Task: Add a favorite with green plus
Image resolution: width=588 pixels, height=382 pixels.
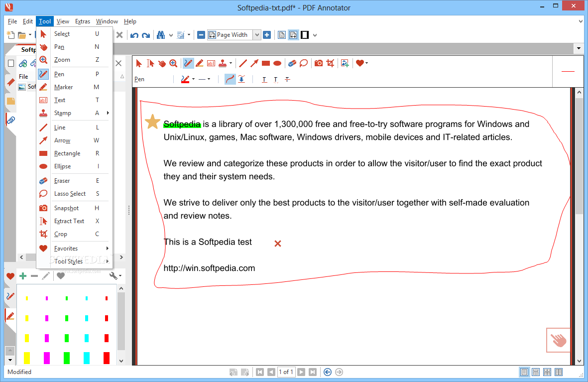Action: click(x=23, y=276)
